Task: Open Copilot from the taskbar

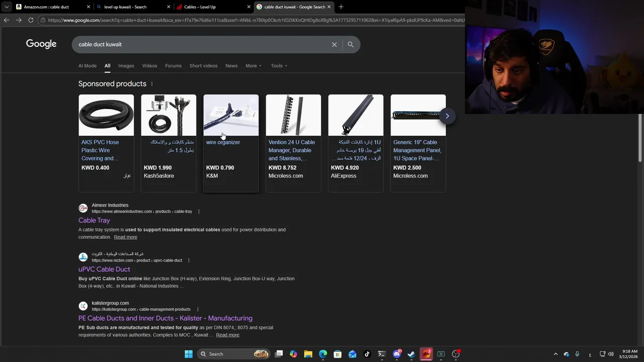Action: click(293, 354)
